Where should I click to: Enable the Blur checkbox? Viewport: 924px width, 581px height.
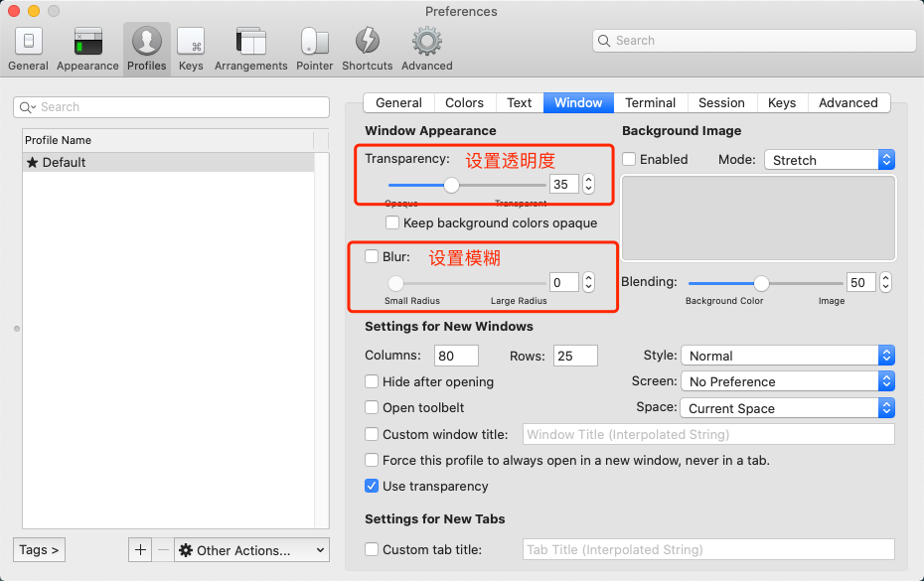[x=372, y=256]
